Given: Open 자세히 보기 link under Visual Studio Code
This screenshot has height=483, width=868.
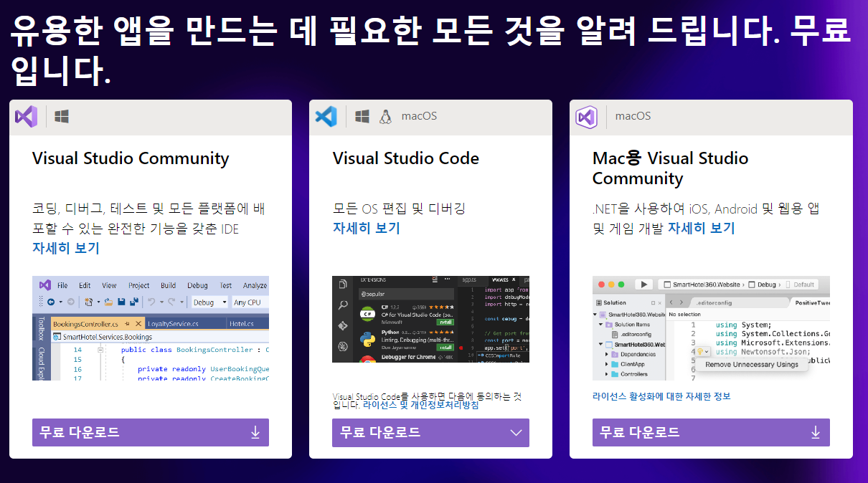Looking at the screenshot, I should coord(367,228).
